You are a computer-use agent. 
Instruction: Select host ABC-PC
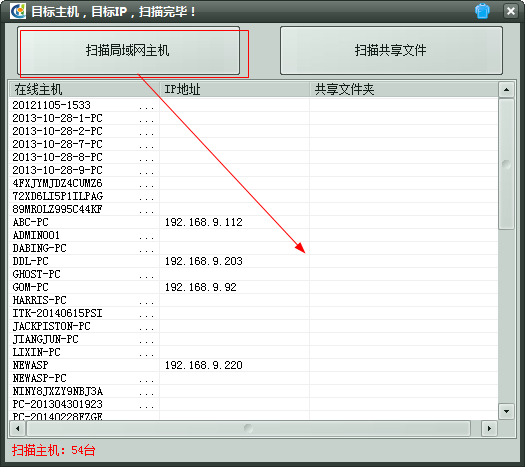pos(30,222)
